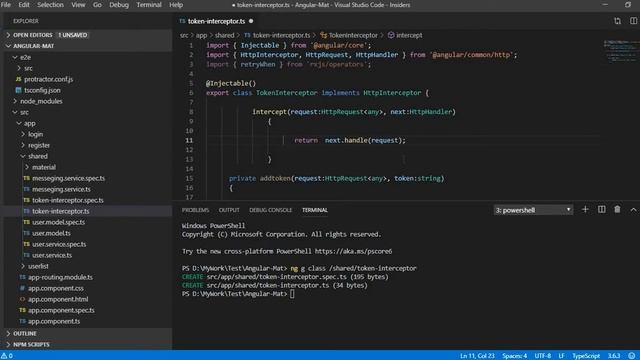The image size is (640, 360).
Task: Switch to the Problems panel tab
Action: click(x=196, y=210)
